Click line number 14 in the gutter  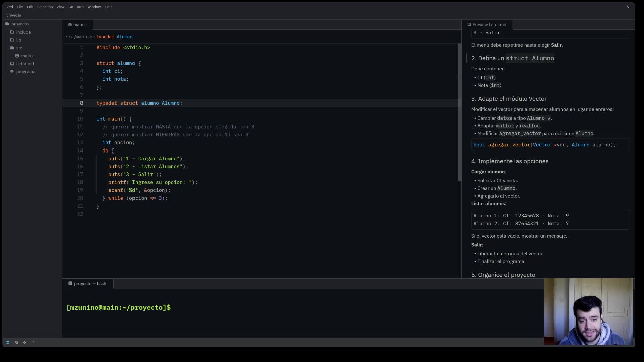pyautogui.click(x=80, y=150)
